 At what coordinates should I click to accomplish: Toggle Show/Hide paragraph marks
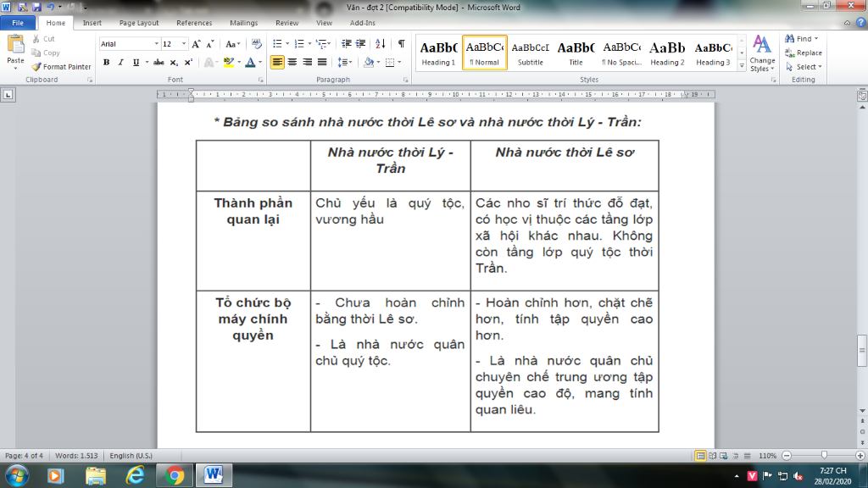(x=401, y=44)
